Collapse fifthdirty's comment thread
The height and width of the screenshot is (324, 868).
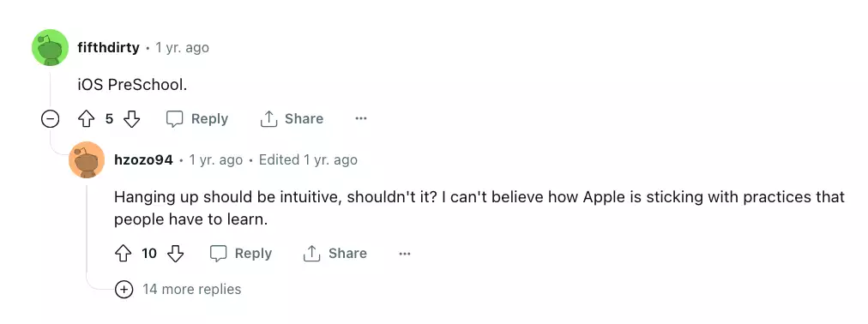coord(51,119)
